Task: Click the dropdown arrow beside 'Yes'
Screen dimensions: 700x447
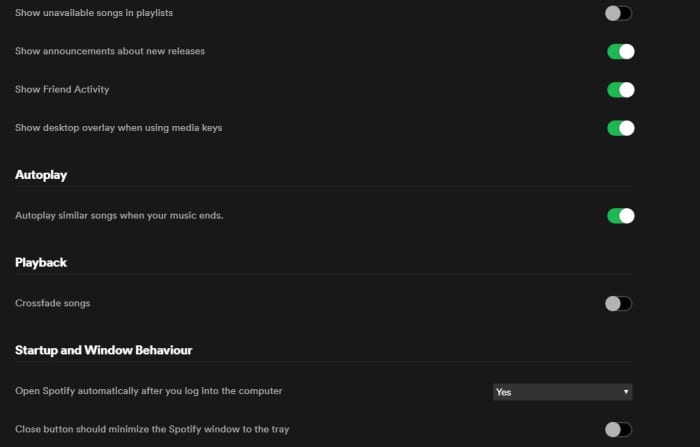Action: [625, 392]
